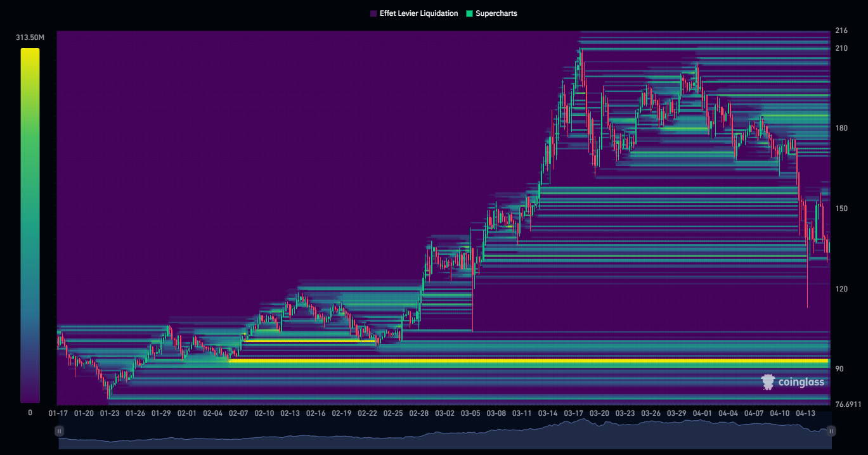Image resolution: width=868 pixels, height=455 pixels.
Task: Click the 04-13 date label on the x-axis
Action: tap(805, 413)
